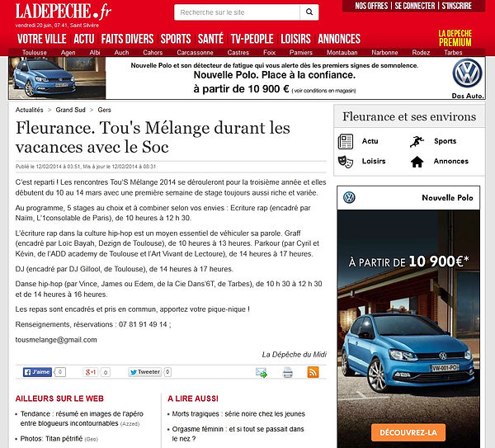Select Tarbes city link
This screenshot has height=448, width=495.
[453, 53]
